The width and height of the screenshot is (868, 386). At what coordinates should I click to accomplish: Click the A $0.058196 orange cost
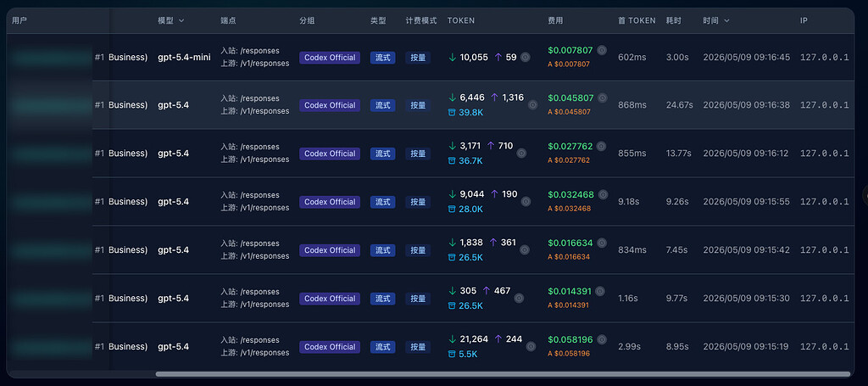(569, 353)
